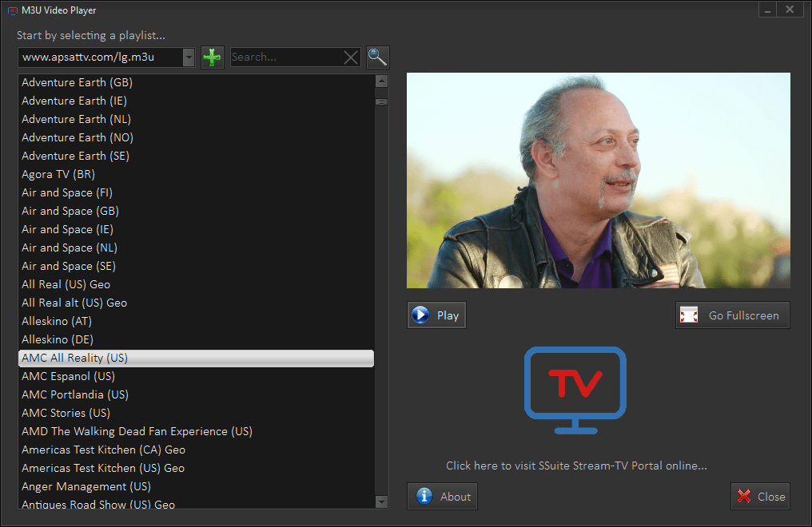Viewport: 812px width, 527px height.
Task: Click the green plus add playlist icon
Action: (x=212, y=57)
